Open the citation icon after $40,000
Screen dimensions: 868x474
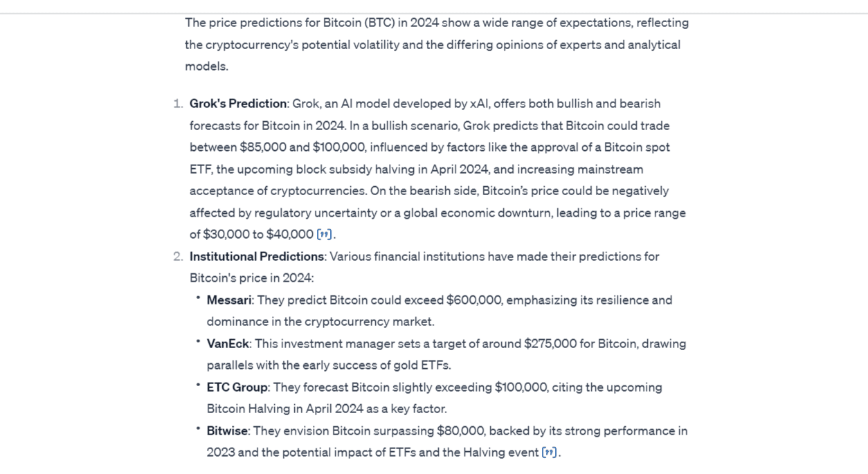[x=324, y=235]
